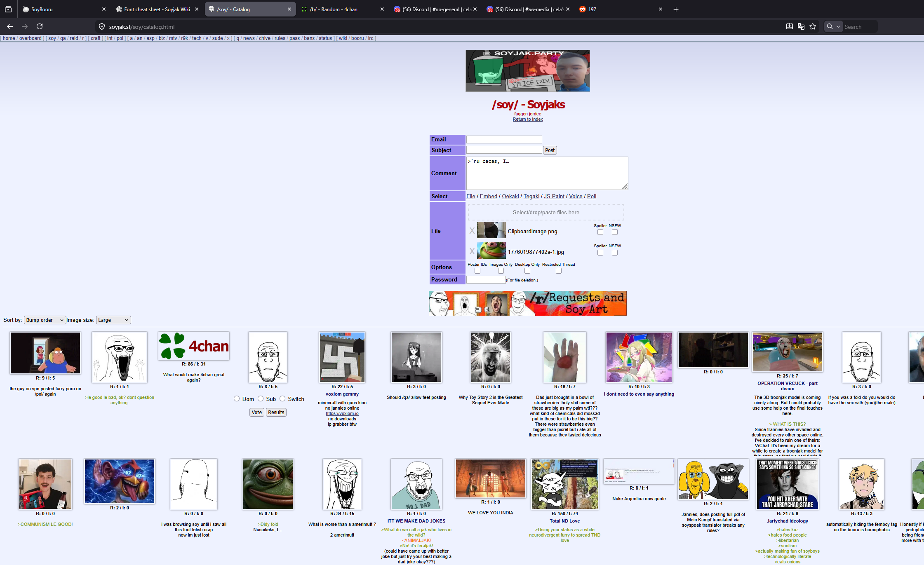Open new tab with plus icon
The height and width of the screenshot is (565, 924).
click(x=676, y=9)
